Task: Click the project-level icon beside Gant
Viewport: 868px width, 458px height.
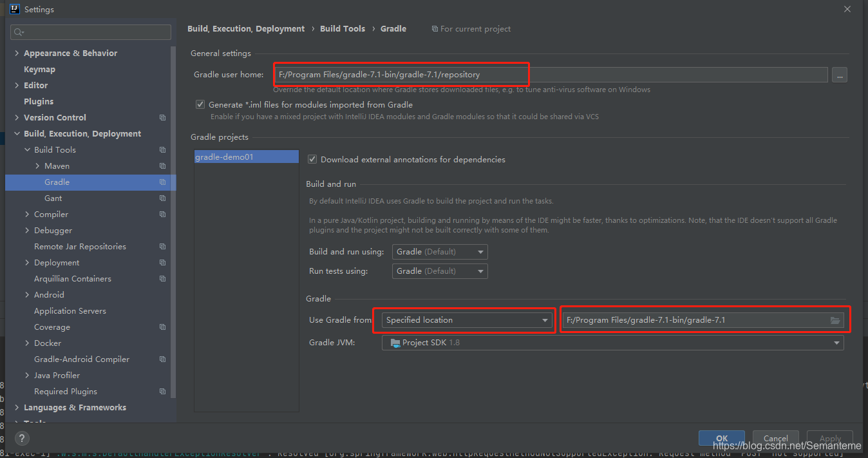Action: (x=162, y=198)
